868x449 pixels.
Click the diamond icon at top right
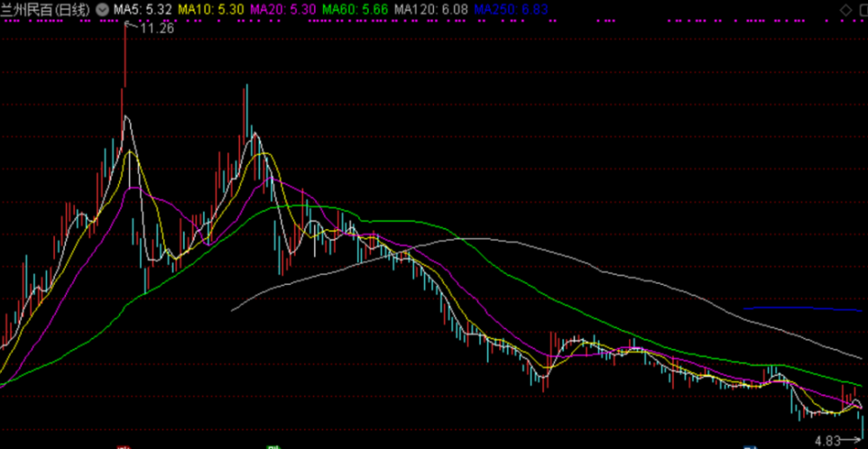(x=845, y=10)
